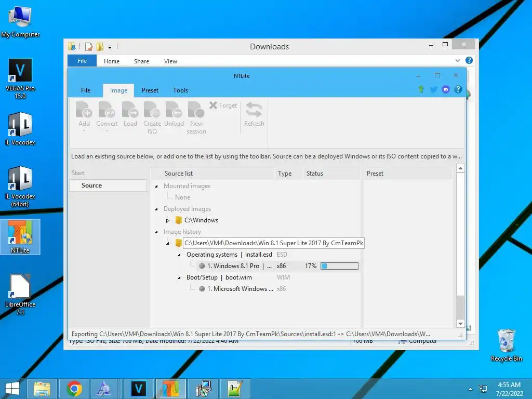Open File Explorer from taskbar
Viewport: 532px width, 399px height.
42,389
